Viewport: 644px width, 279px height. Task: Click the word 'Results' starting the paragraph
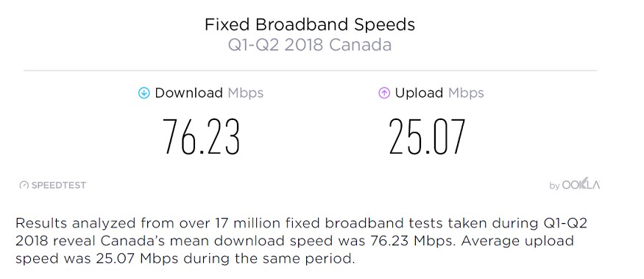tap(41, 223)
